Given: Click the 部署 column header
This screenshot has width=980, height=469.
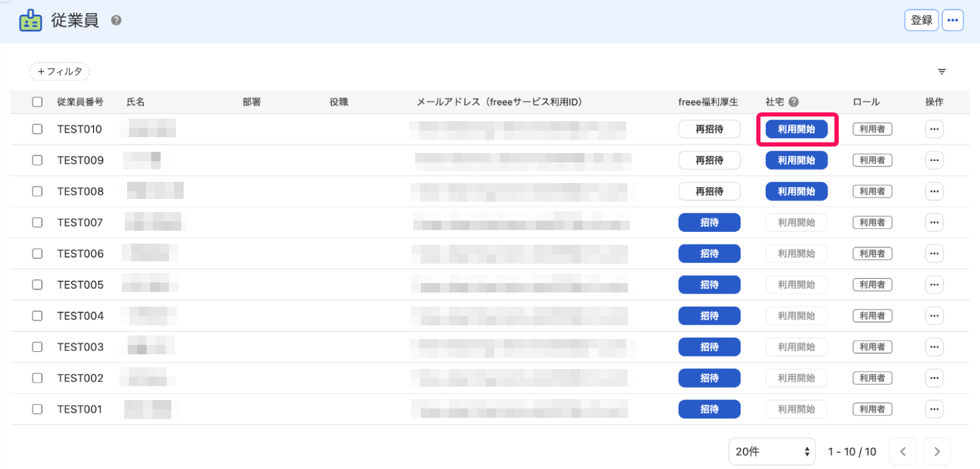Looking at the screenshot, I should coord(251,102).
